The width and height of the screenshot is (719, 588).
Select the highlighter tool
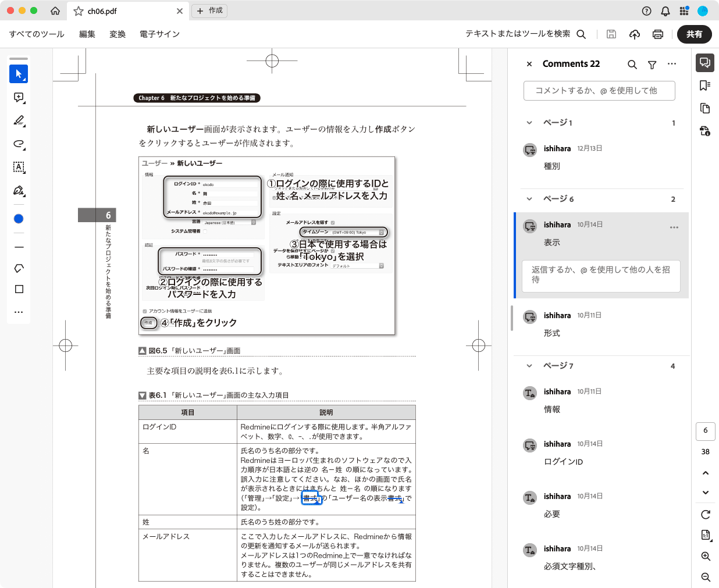[19, 121]
